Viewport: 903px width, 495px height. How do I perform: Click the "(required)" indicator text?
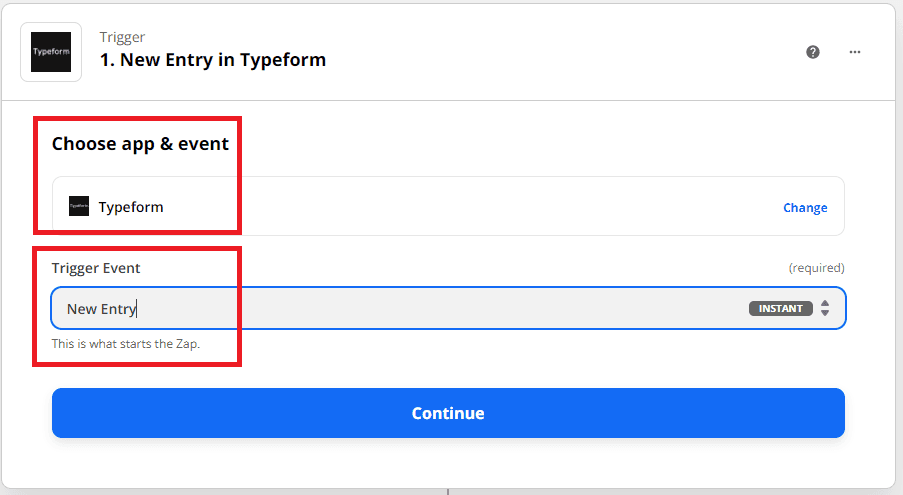click(816, 268)
